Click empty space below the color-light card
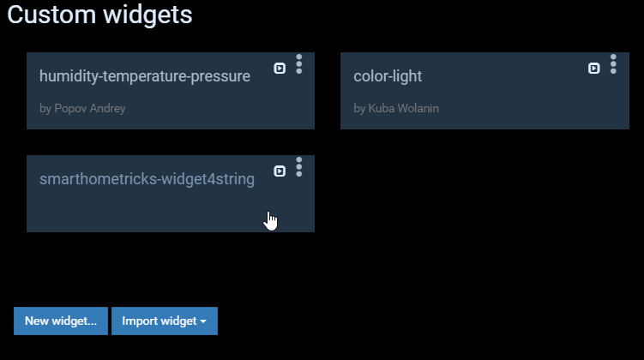644x360 pixels. pyautogui.click(x=485, y=197)
